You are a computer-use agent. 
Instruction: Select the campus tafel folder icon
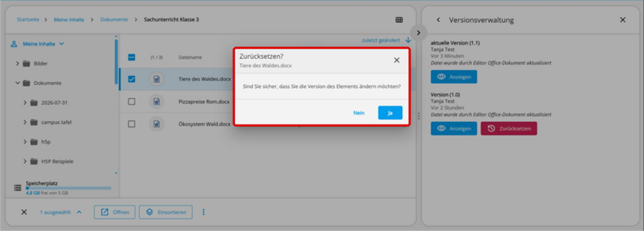[34, 122]
